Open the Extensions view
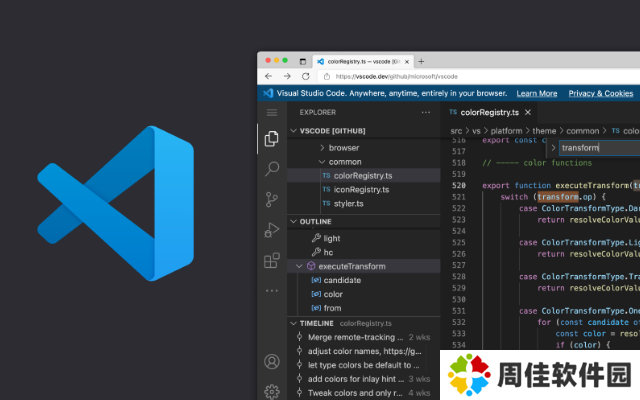 (271, 260)
